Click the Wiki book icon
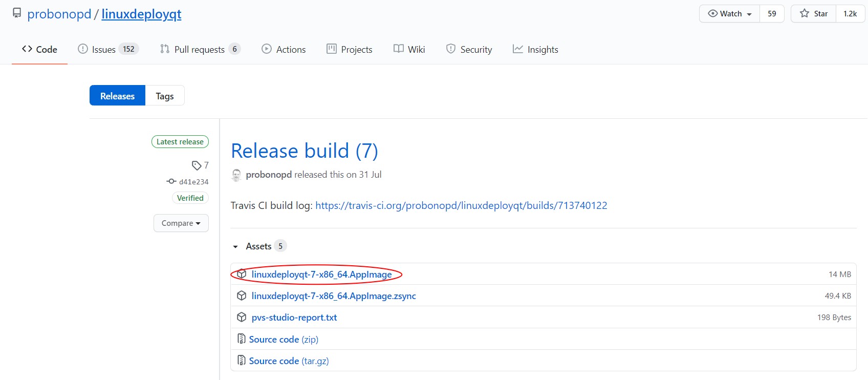The image size is (868, 380). 399,49
